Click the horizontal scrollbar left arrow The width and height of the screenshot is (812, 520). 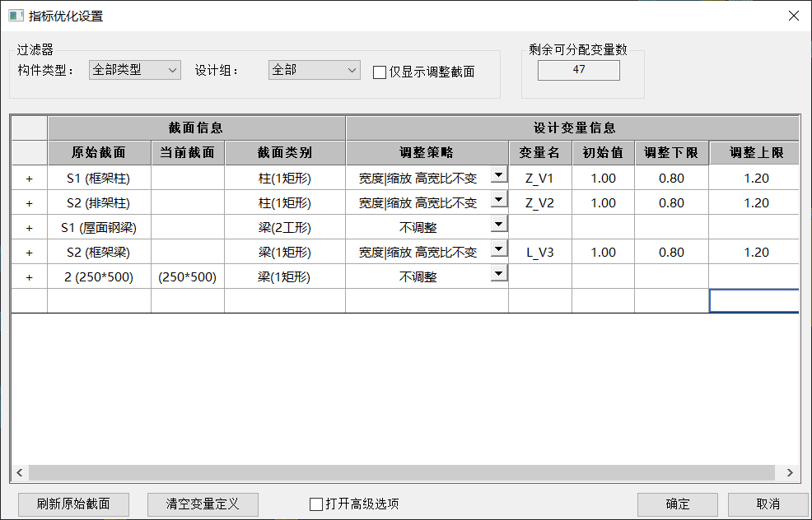(20, 472)
